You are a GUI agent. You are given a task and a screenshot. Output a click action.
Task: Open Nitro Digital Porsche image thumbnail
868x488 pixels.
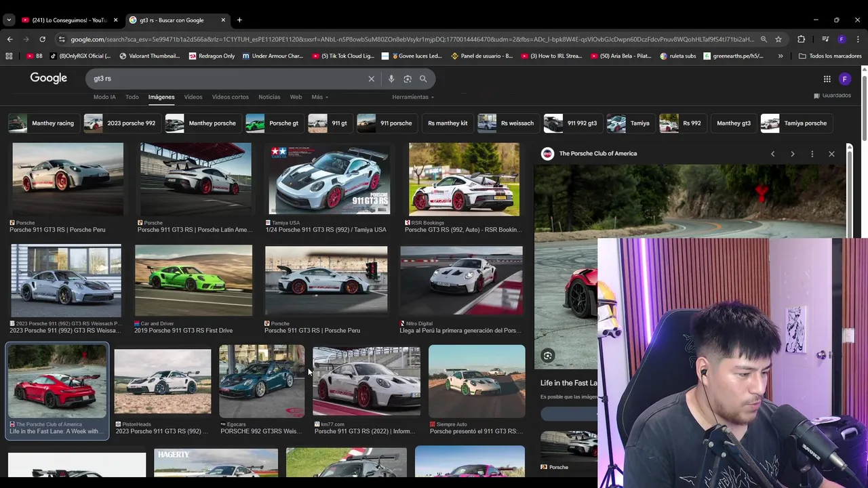pos(461,280)
